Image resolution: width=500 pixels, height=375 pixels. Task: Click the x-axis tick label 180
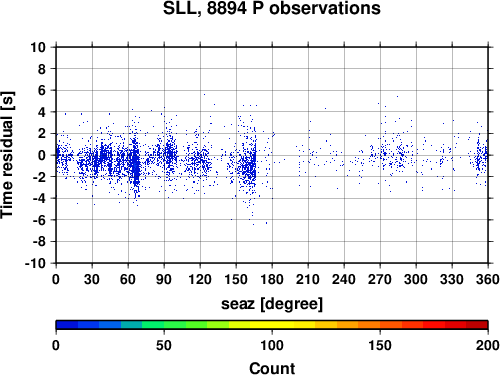point(272,279)
